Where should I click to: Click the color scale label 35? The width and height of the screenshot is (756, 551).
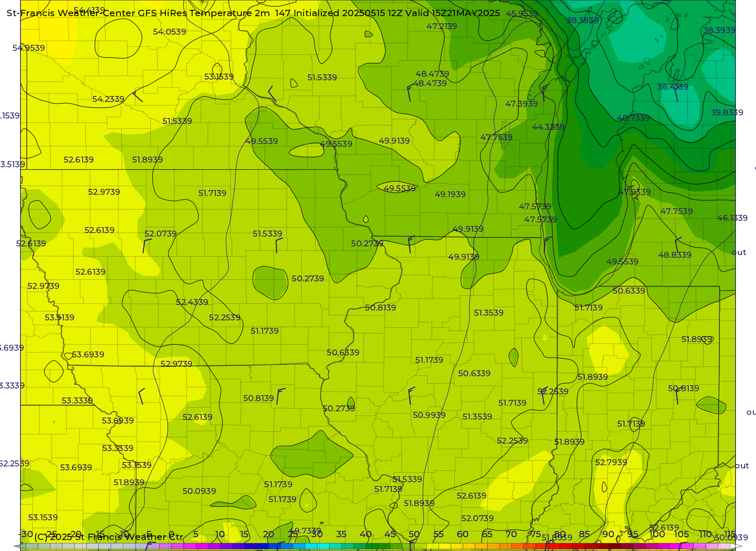pos(341,534)
